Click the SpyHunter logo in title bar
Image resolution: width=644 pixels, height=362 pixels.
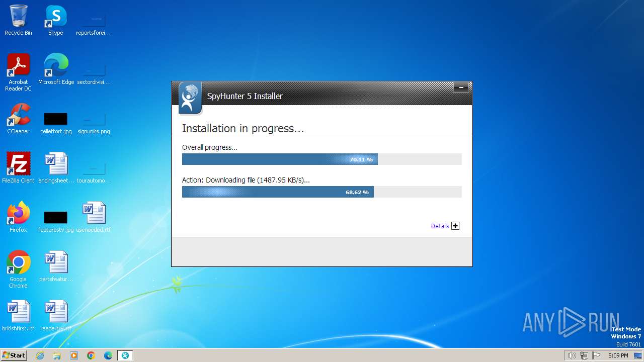(190, 98)
